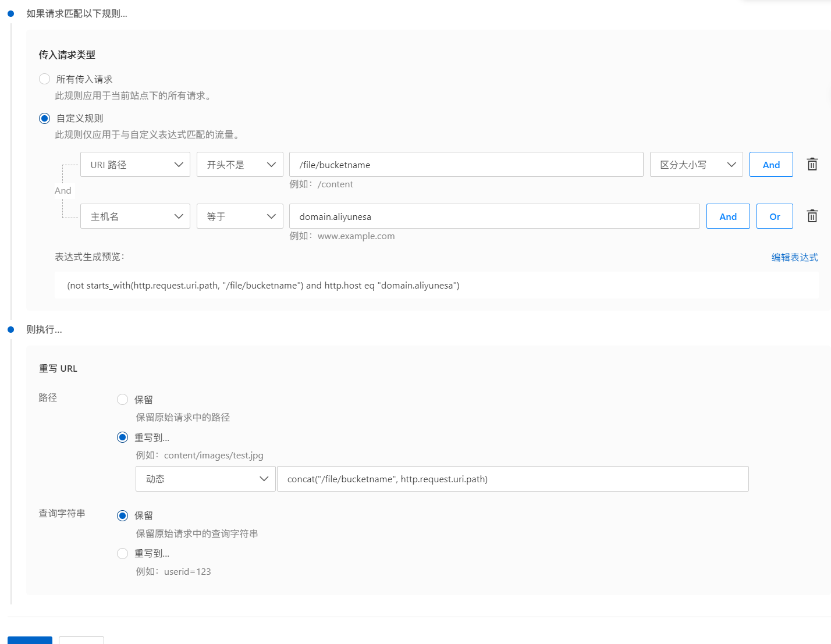Screen dimensions: 831x644
Task: Click And button on the hostname row
Action: [728, 216]
